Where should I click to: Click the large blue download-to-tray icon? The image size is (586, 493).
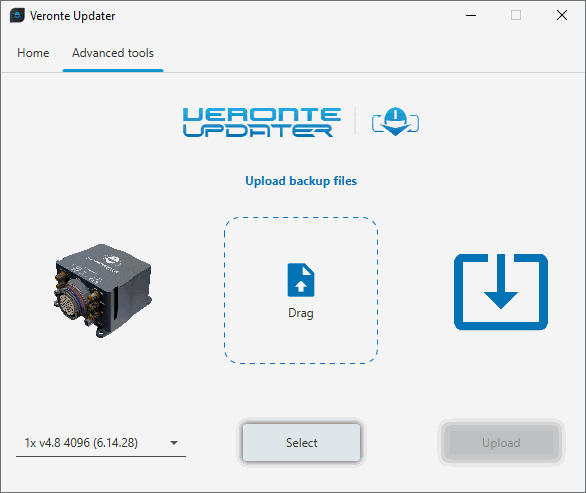coord(501,292)
